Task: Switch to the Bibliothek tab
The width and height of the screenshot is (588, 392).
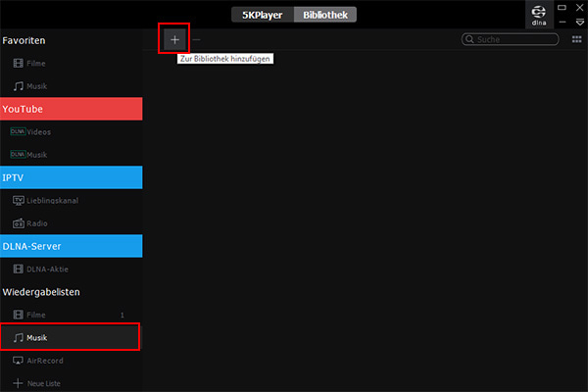Action: coord(325,15)
